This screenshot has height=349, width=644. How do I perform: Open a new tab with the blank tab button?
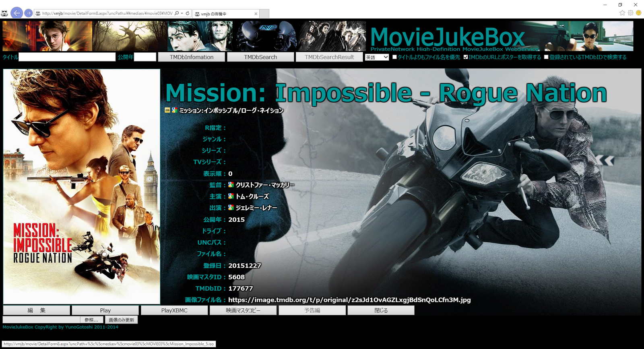264,14
